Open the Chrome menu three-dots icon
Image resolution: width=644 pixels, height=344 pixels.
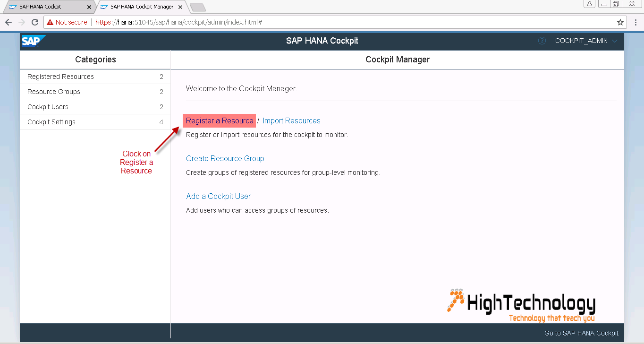pyautogui.click(x=636, y=22)
